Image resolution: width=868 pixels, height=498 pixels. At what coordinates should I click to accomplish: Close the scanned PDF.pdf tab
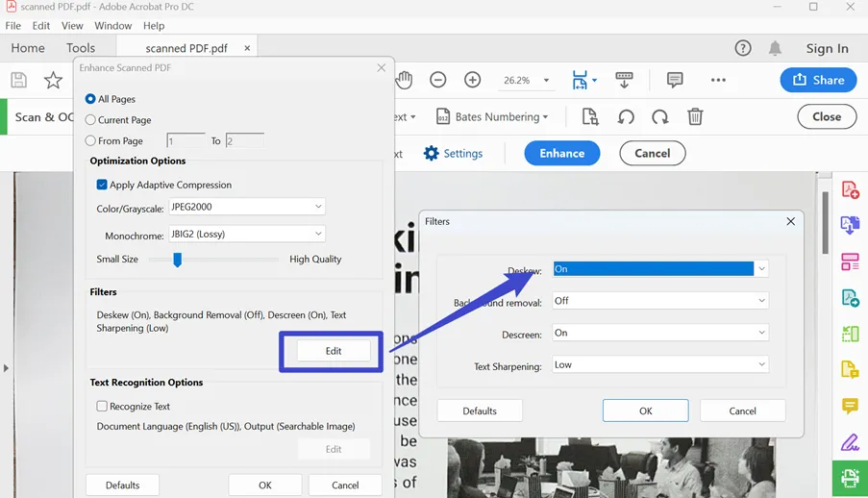(x=247, y=48)
